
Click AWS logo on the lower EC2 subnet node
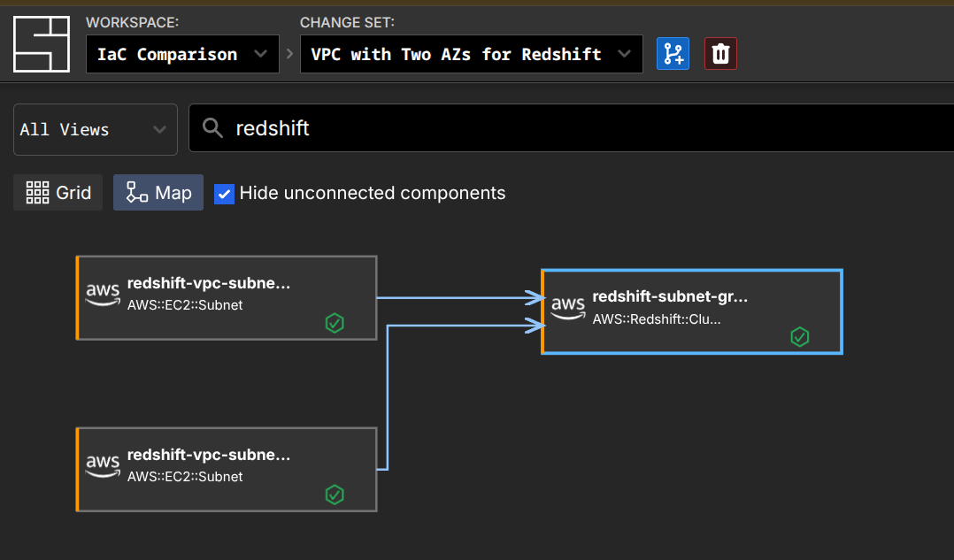[103, 465]
